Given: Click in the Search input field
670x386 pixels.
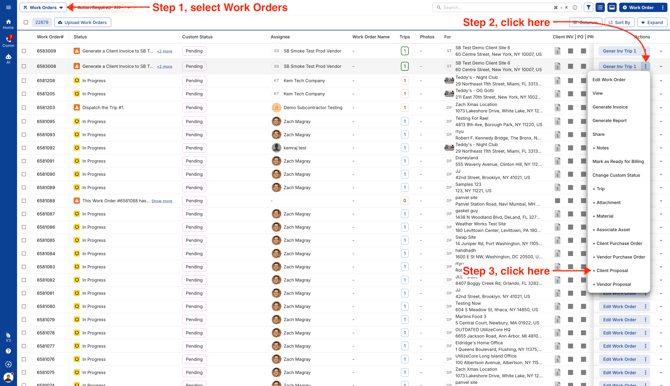Looking at the screenshot, I should (x=496, y=7).
